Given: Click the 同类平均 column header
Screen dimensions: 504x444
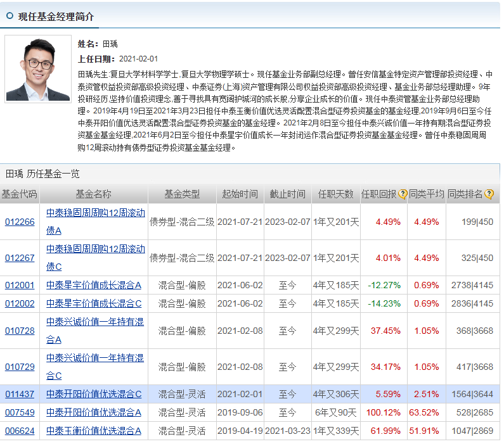Looking at the screenshot, I should tap(426, 194).
